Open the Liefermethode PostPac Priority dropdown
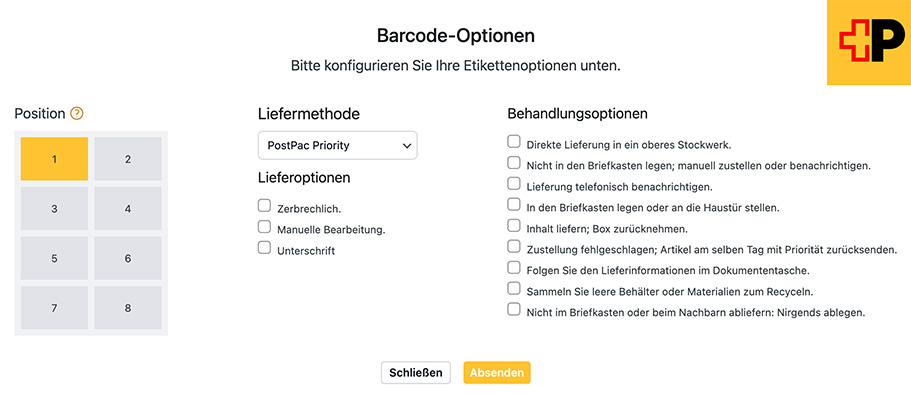Viewport: 911px width, 397px height. 338,145
